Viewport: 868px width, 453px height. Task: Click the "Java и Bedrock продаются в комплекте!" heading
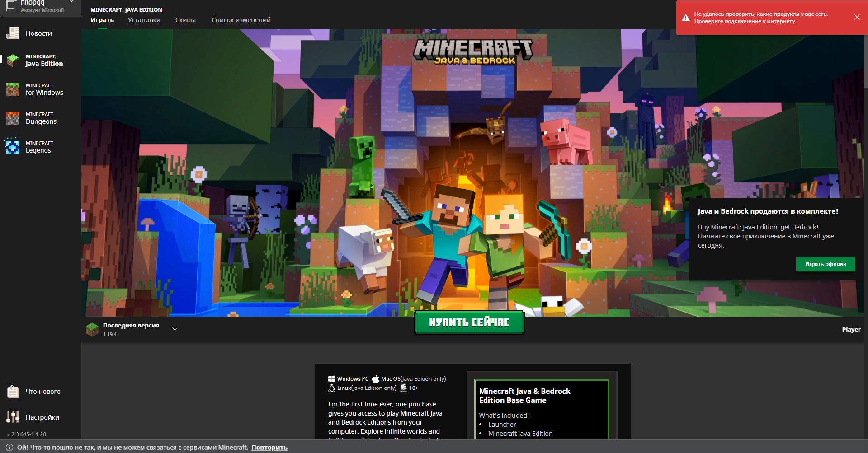[768, 211]
